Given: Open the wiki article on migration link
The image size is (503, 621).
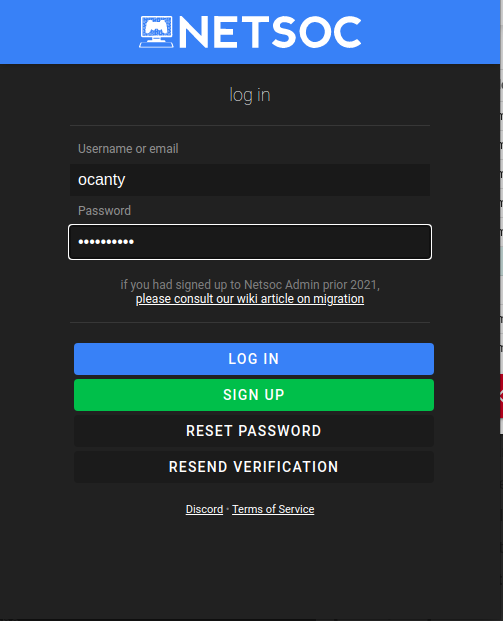Looking at the screenshot, I should (250, 299).
